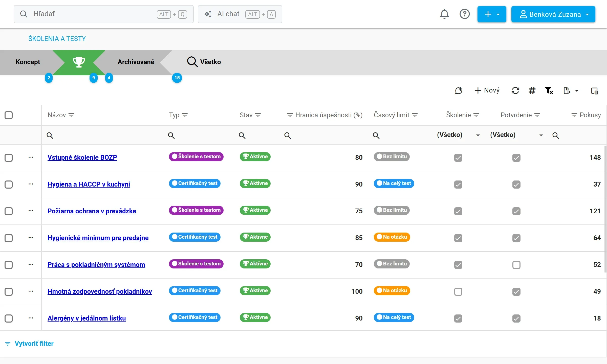607x364 pixels.
Task: Open the three-dot menu for Vstupné školenie BOZP
Action: pyautogui.click(x=31, y=157)
